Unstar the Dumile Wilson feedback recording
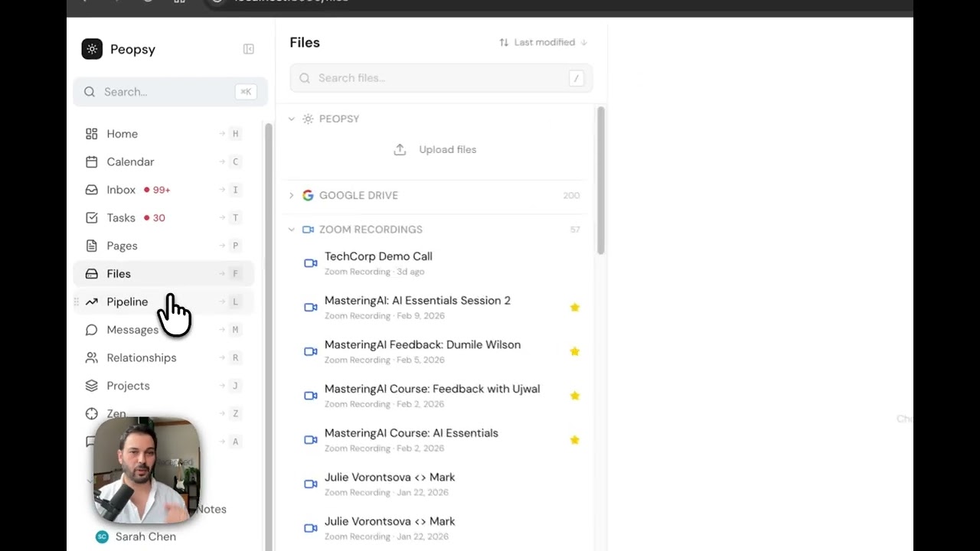Image resolution: width=980 pixels, height=551 pixels. (x=574, y=351)
